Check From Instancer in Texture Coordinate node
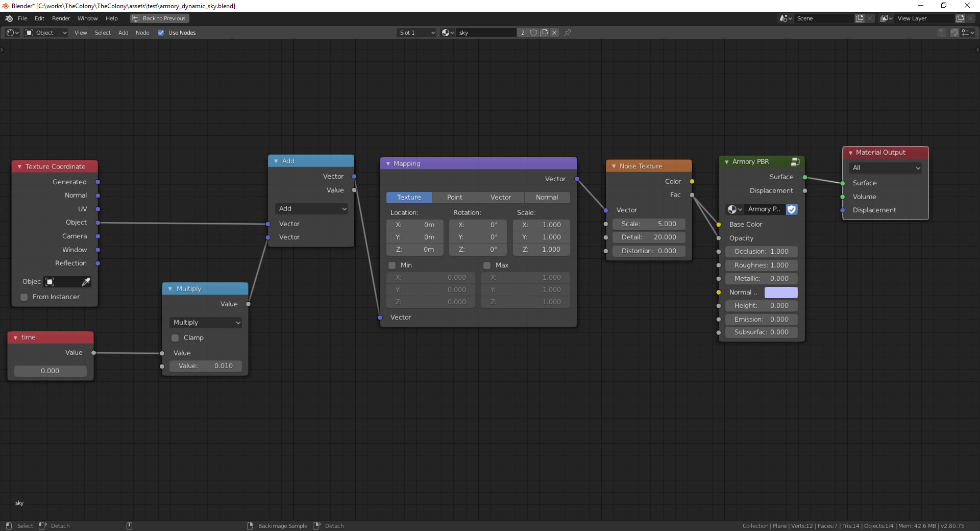The height and width of the screenshot is (531, 980). point(24,297)
